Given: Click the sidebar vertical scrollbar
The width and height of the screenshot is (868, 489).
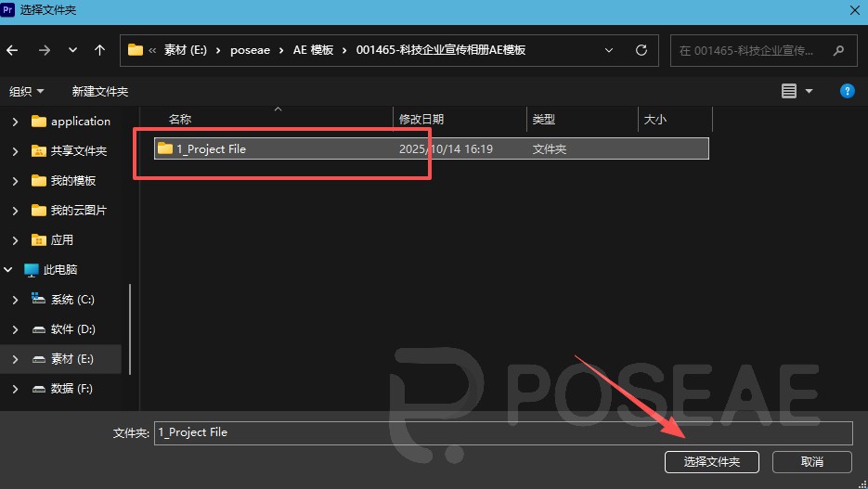Looking at the screenshot, I should point(130,329).
